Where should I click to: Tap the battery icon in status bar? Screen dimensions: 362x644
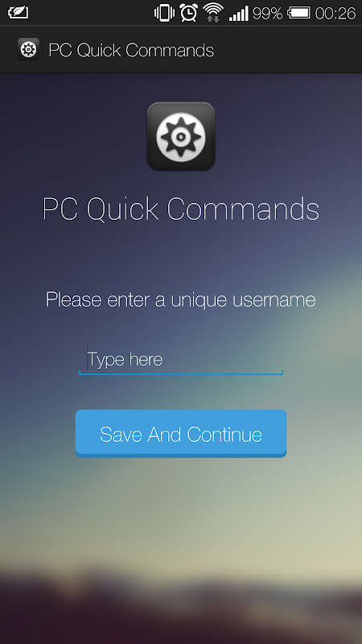click(x=298, y=13)
